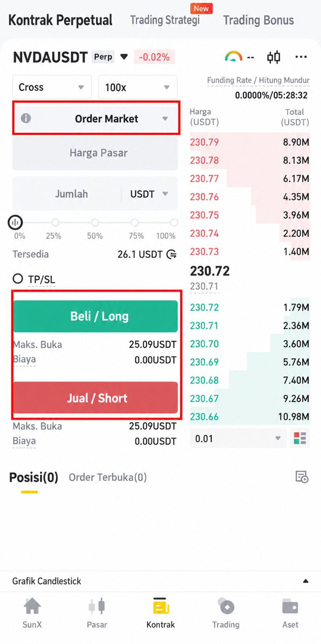
Task: Enable the TP/SL radio option
Action: tap(18, 279)
